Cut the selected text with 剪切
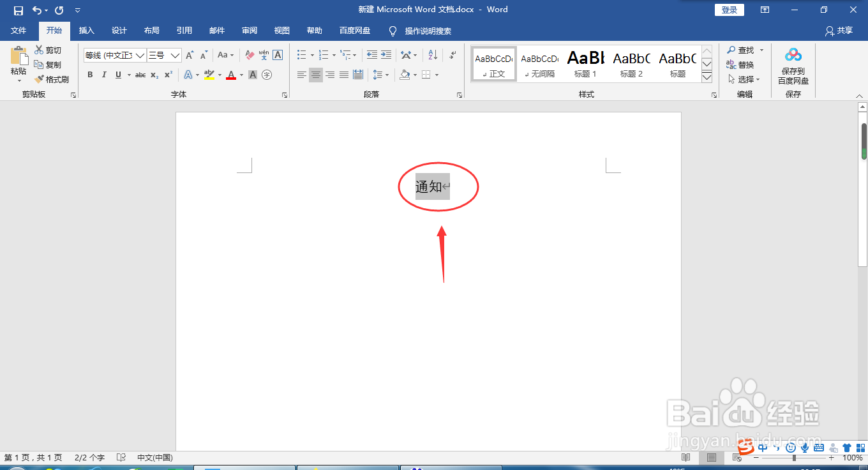 49,50
